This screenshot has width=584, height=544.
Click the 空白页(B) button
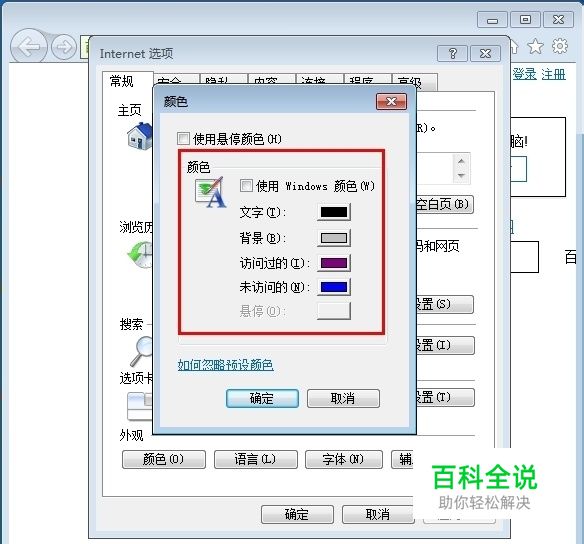tap(445, 204)
